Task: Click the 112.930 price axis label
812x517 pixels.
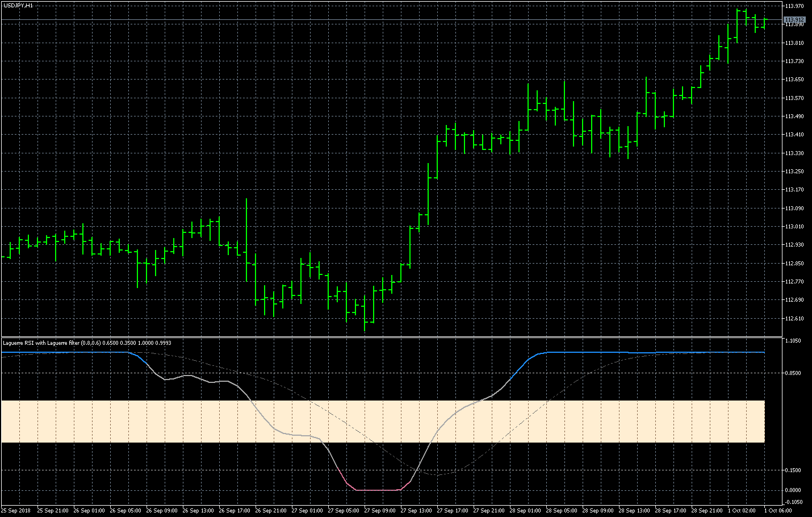Action: coord(794,245)
